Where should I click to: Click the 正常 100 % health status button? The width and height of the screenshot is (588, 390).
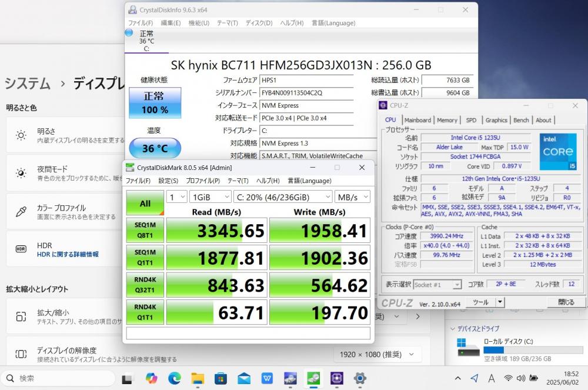155,103
